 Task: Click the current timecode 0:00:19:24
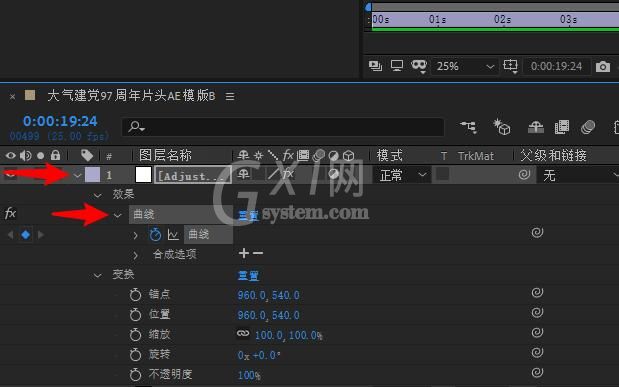click(x=60, y=121)
